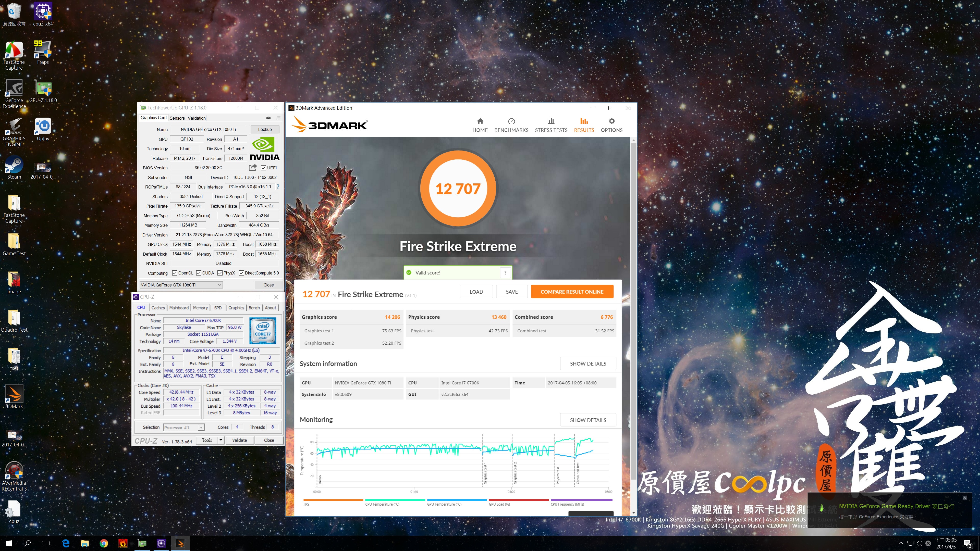Click the LOAD button in 3DMark
Screen dimensions: 980x551
click(x=476, y=292)
